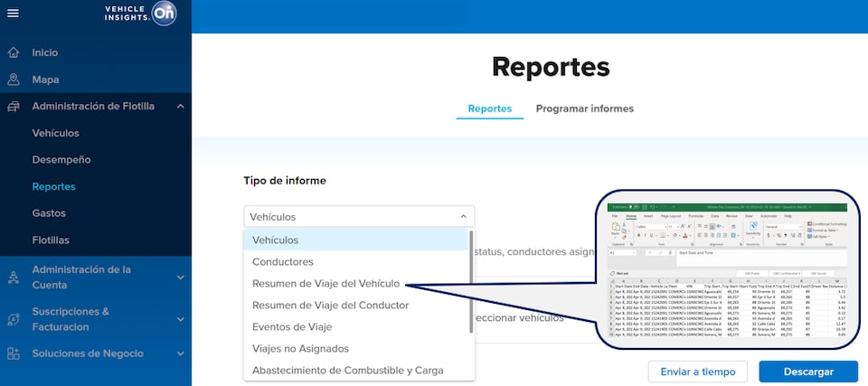Collapse the Administración de Flotilla section

point(181,107)
